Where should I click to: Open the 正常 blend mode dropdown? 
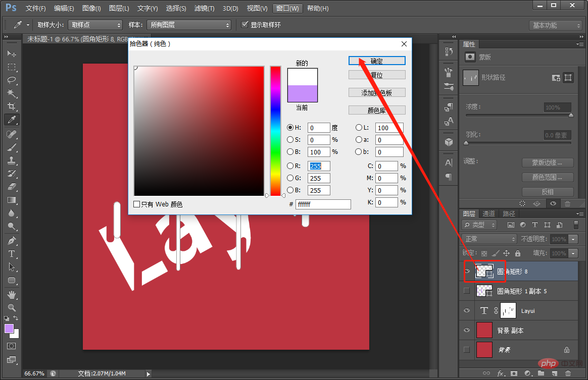(490, 239)
